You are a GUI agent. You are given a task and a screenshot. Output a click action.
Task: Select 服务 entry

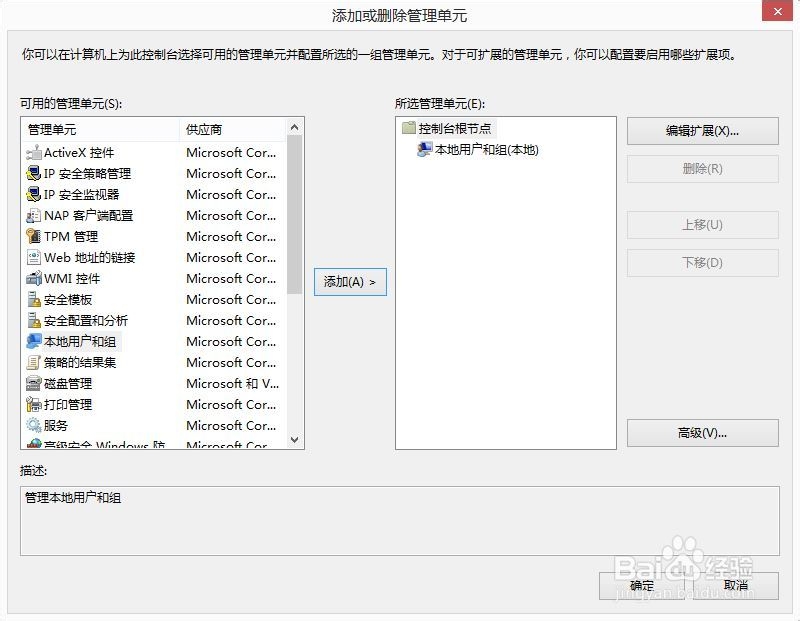(56, 425)
